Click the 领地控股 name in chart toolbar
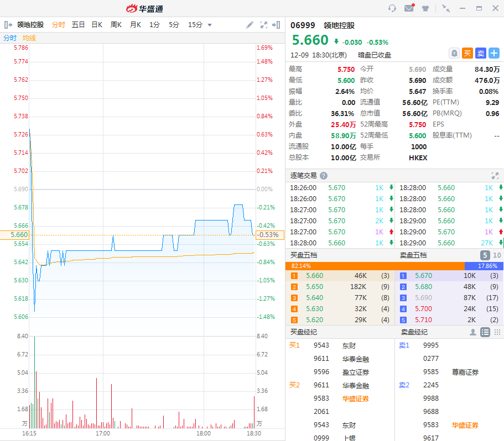This screenshot has height=441, width=504. coord(30,25)
